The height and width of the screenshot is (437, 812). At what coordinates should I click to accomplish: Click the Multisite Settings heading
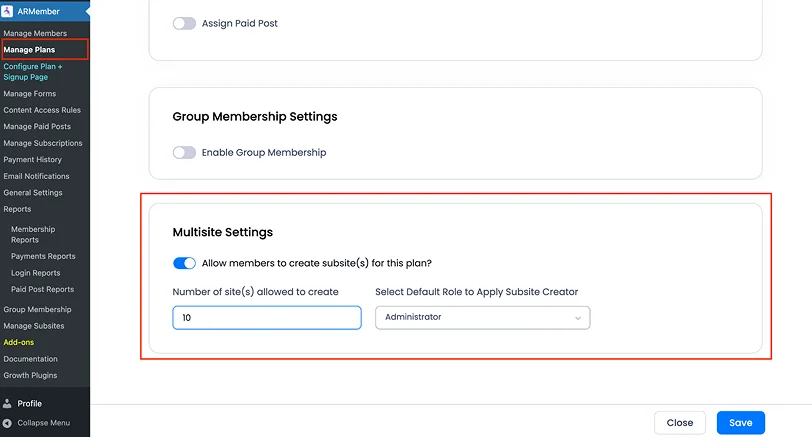[x=223, y=232]
